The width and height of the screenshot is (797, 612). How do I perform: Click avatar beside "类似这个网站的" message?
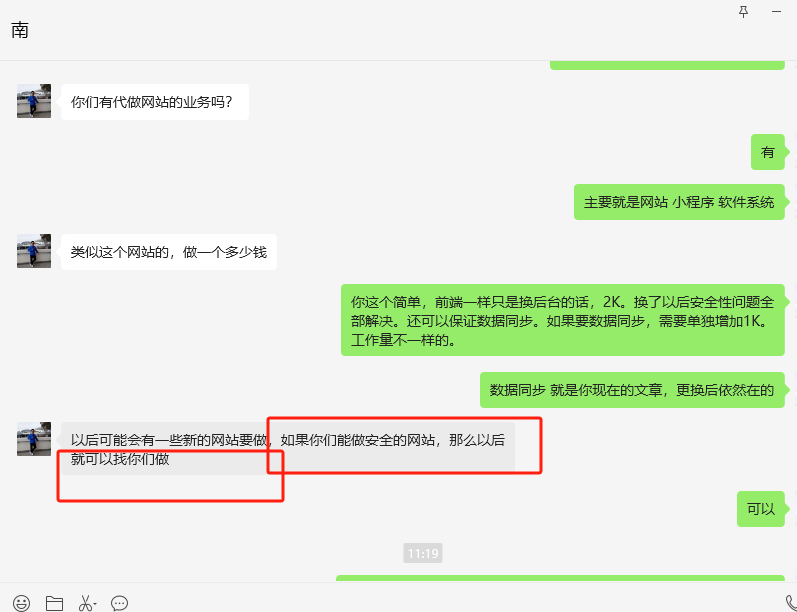tap(34, 251)
